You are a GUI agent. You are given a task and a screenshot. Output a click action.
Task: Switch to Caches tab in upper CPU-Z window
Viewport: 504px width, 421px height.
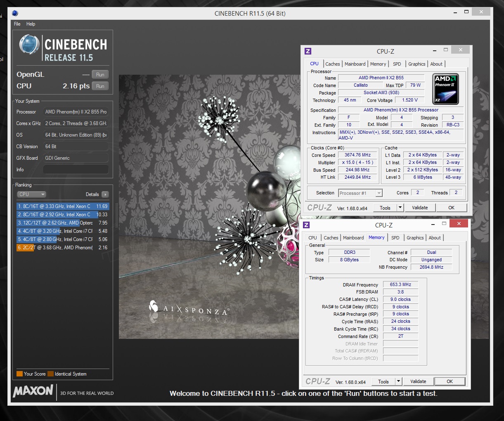tap(333, 64)
